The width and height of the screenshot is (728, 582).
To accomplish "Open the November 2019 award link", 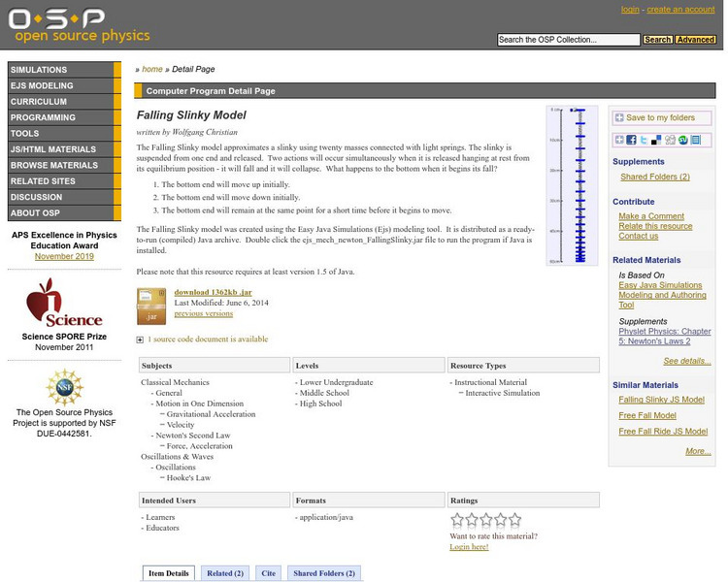I will point(64,256).
